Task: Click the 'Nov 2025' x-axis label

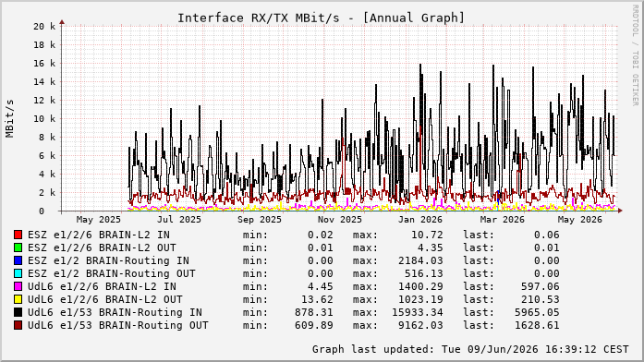Action: [x=340, y=220]
